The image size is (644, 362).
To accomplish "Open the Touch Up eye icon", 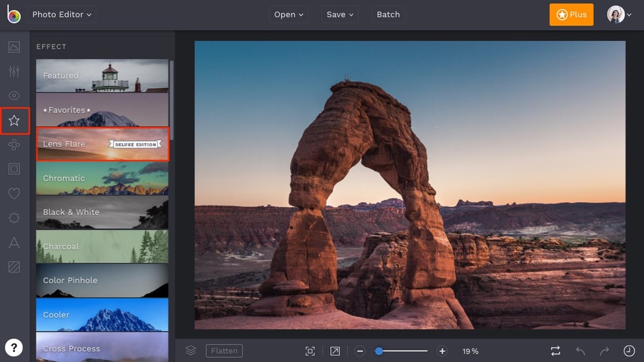I will (x=14, y=96).
